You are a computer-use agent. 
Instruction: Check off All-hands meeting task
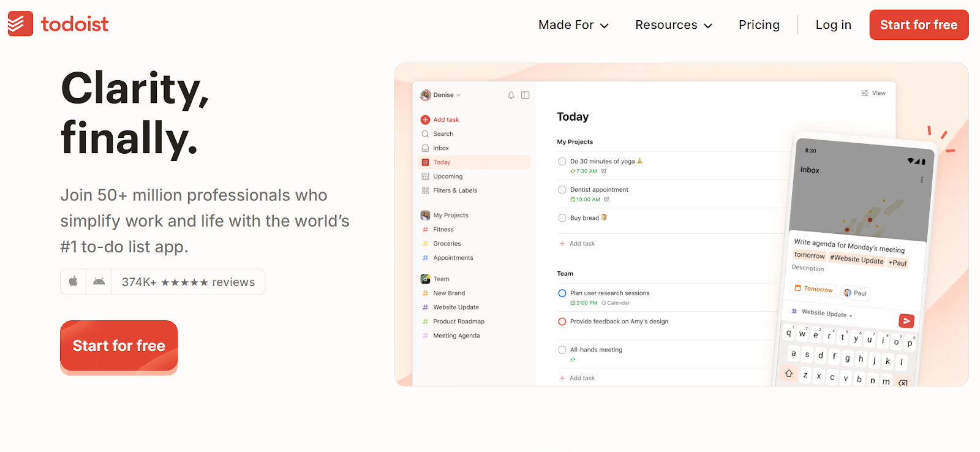[x=562, y=350]
